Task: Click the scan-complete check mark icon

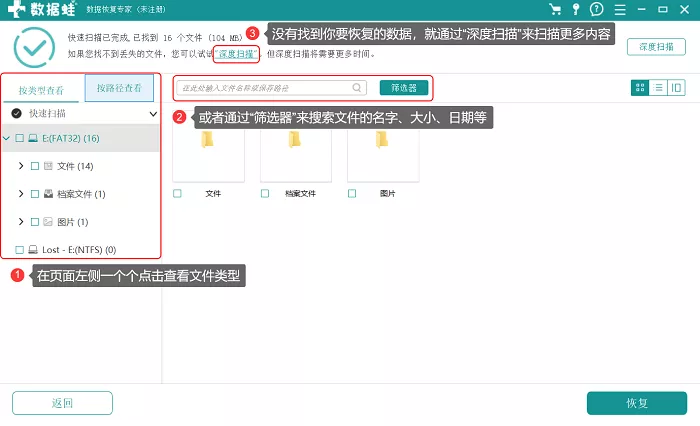Action: [x=34, y=47]
